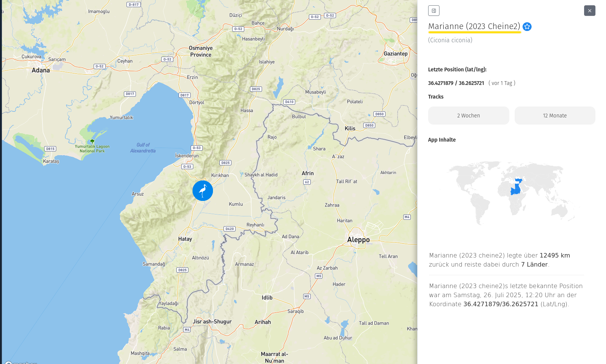Screen dimensions: 606x364
Task: Click the bold coordinates under Letzte Position
Action: 456,83
